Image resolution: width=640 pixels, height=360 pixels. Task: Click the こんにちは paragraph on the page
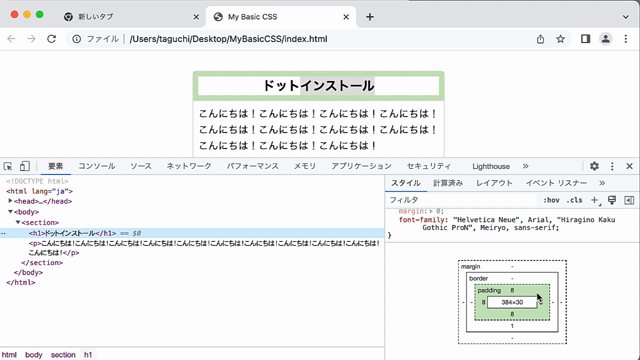(318, 129)
